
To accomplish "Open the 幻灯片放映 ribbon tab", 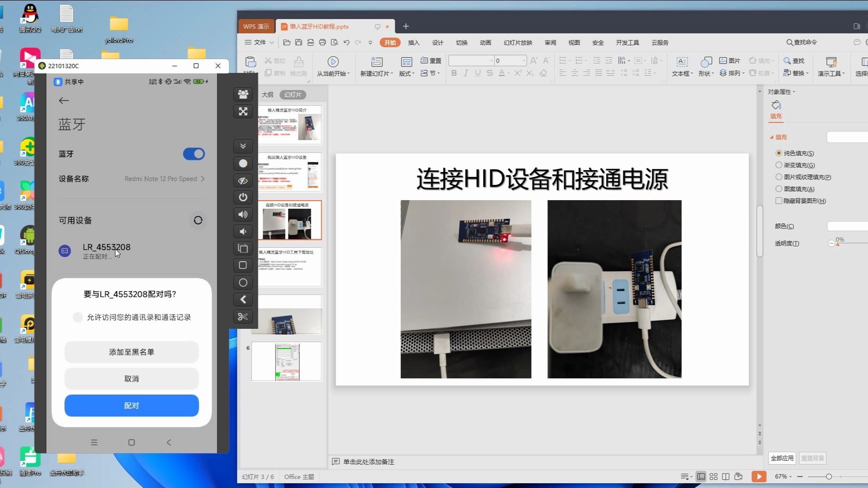I will click(x=518, y=42).
